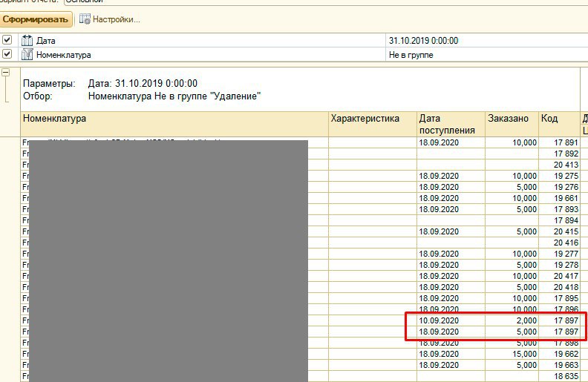The height and width of the screenshot is (382, 588).
Task: Select code cell 17 891
Action: pyautogui.click(x=559, y=142)
